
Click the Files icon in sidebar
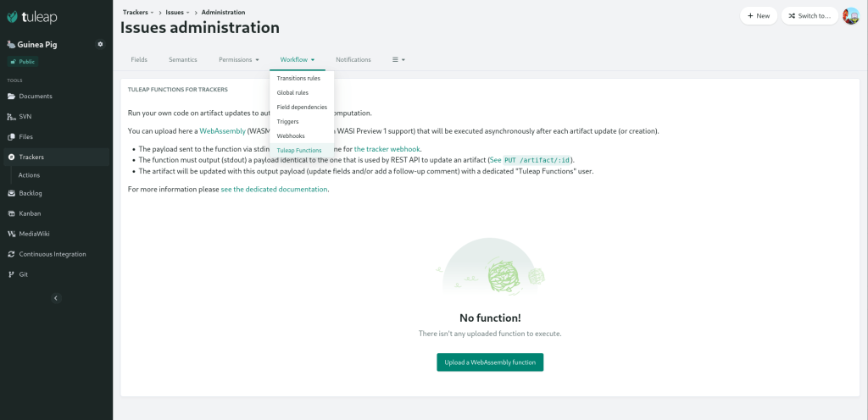pos(11,137)
